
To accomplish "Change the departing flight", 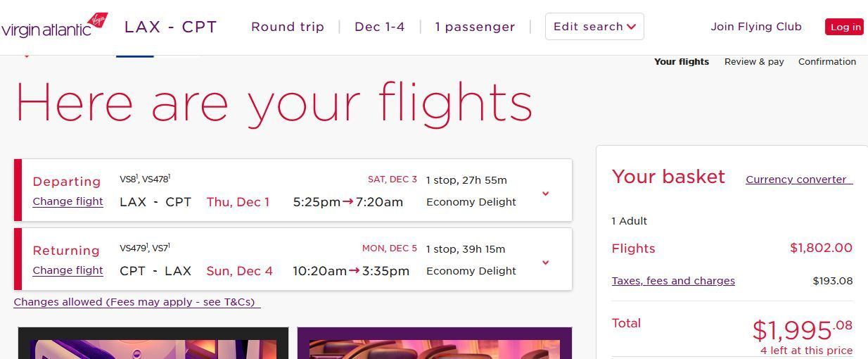I will (68, 201).
